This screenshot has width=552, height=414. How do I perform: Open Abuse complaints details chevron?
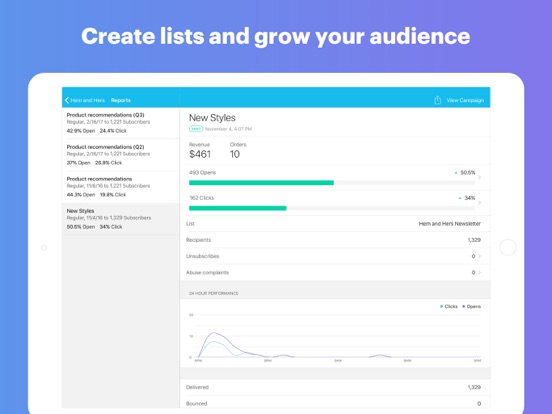(x=479, y=272)
